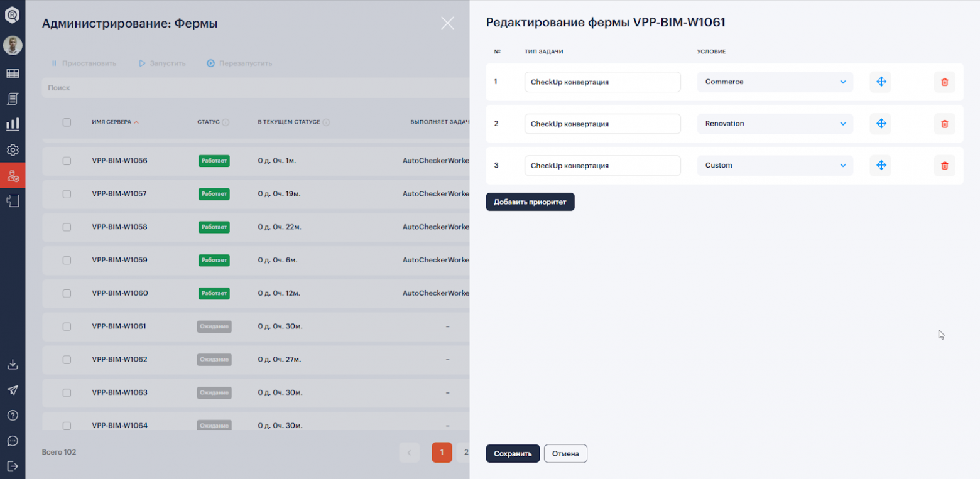Open the Renovation condition dropdown
The width and height of the screenshot is (980, 479).
click(775, 124)
